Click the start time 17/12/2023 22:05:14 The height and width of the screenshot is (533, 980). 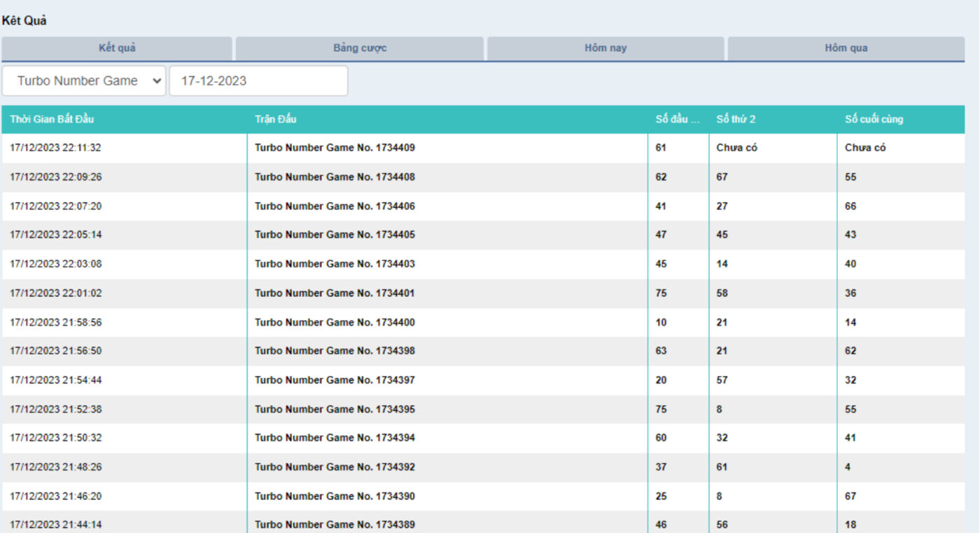coord(55,235)
